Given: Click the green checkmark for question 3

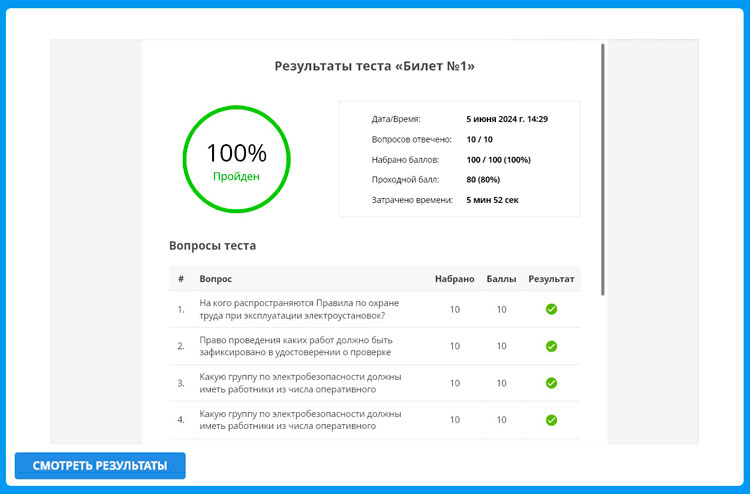Looking at the screenshot, I should coord(551,383).
